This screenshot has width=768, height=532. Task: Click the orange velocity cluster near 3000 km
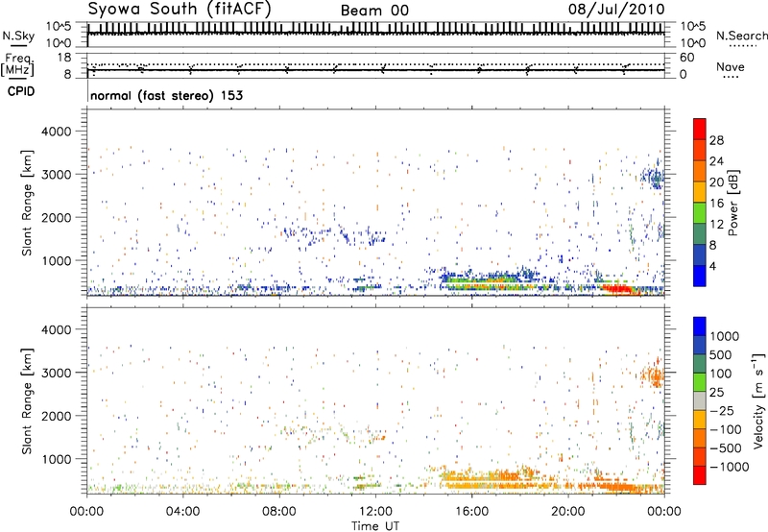[652, 375]
